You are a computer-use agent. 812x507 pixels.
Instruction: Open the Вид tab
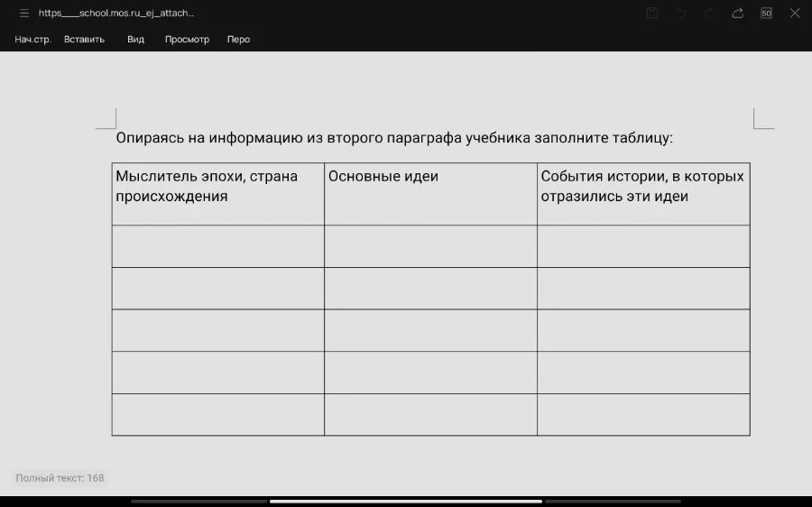point(135,40)
